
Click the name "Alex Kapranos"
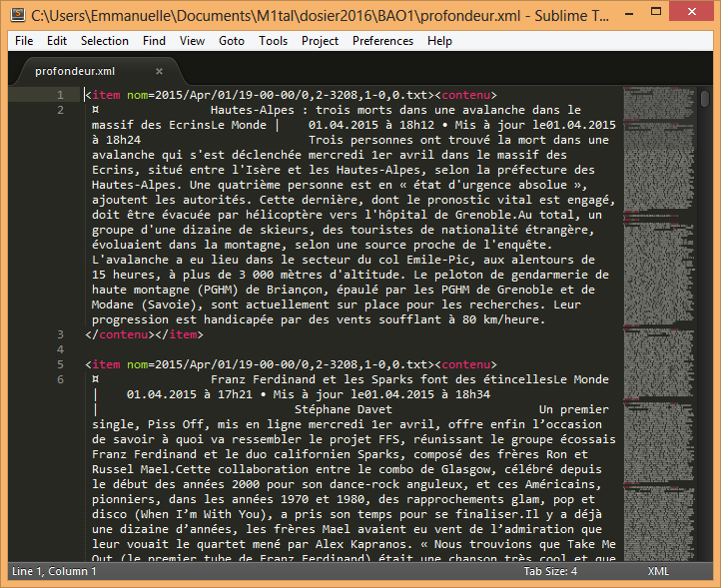click(360, 544)
